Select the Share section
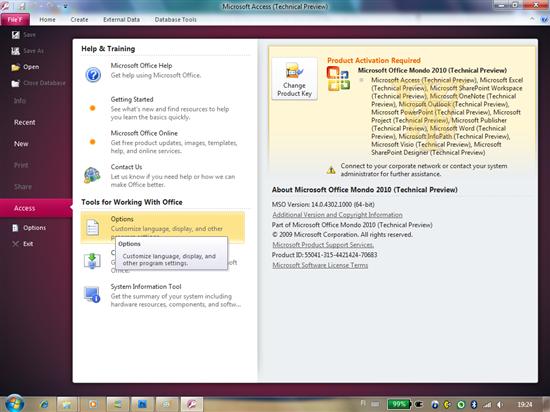 click(x=23, y=187)
